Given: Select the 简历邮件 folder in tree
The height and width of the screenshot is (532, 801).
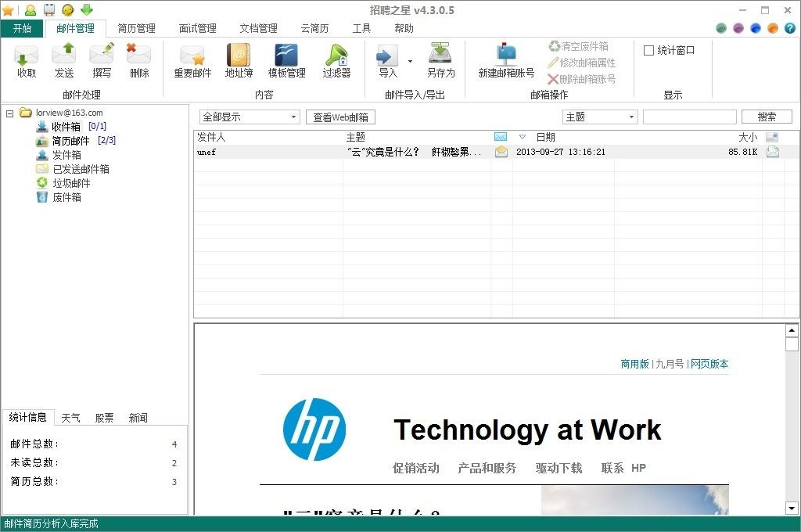Looking at the screenshot, I should coord(70,141).
